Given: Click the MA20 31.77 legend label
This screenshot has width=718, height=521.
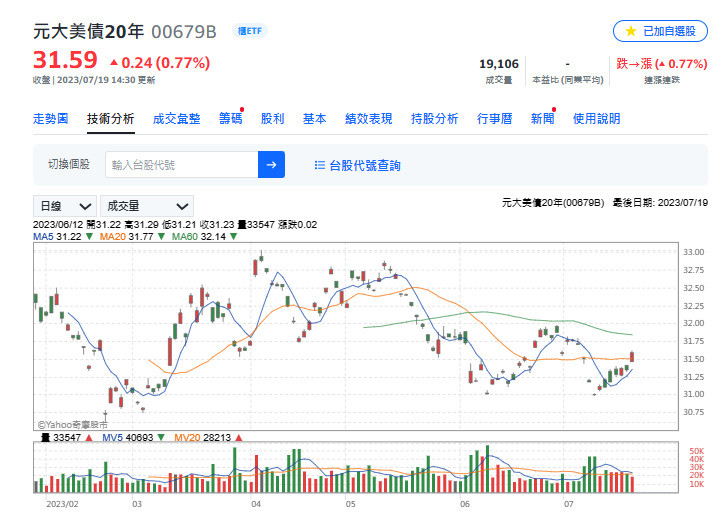Looking at the screenshot, I should [x=126, y=237].
